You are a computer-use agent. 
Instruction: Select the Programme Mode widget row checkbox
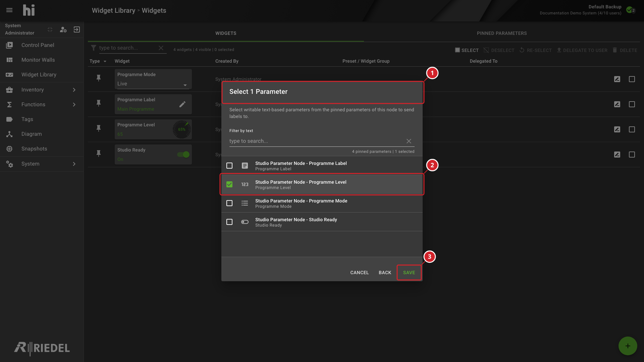(x=632, y=79)
